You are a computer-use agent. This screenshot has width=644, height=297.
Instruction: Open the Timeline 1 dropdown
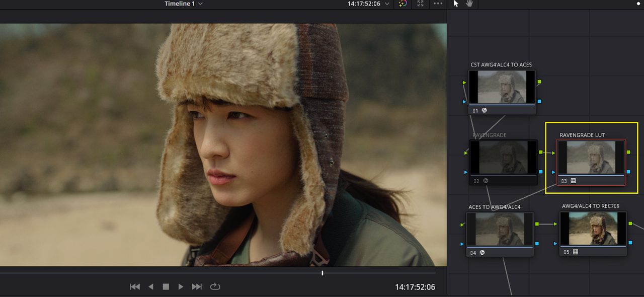(184, 4)
